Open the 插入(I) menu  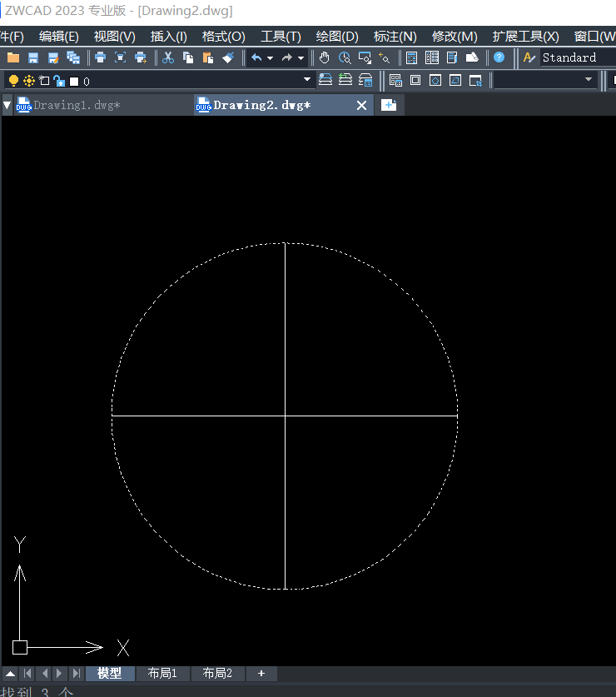pos(168,37)
